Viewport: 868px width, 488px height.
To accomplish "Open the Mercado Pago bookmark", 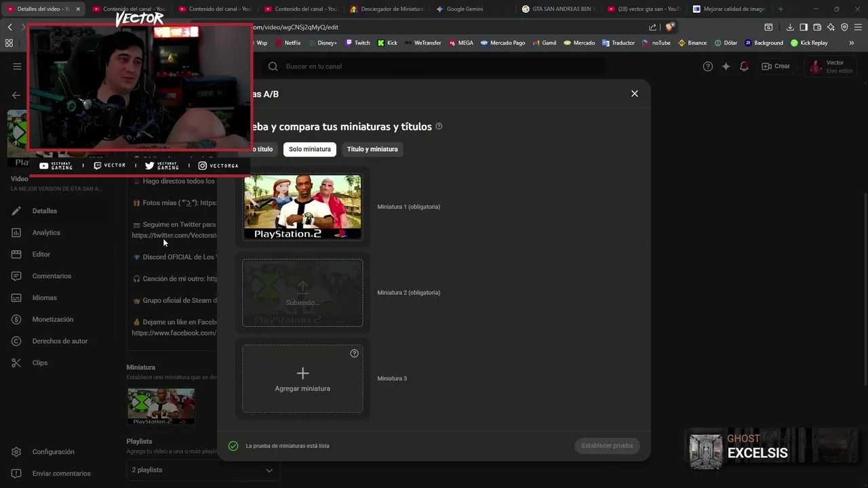I will point(502,43).
